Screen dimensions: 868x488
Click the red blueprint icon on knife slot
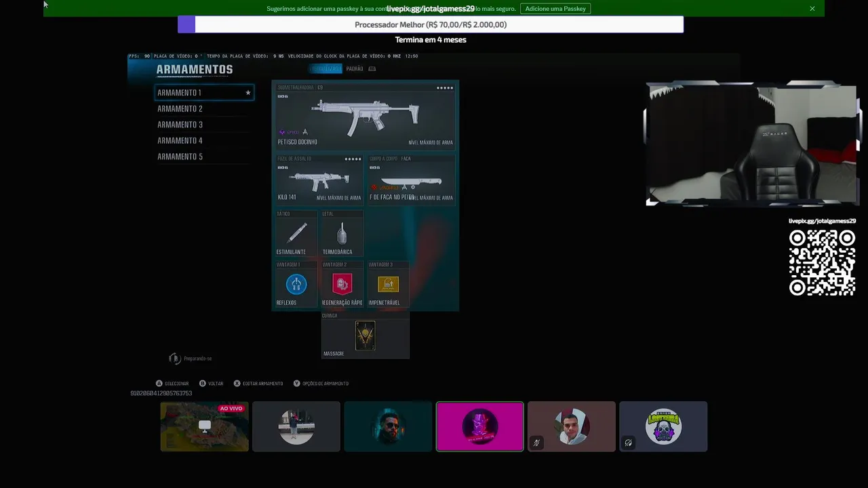coord(374,188)
